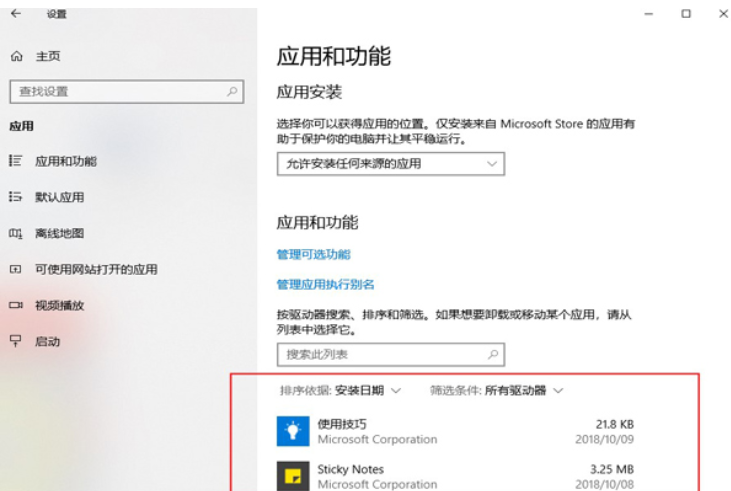Click the 2018/10/08 install date

point(604,484)
